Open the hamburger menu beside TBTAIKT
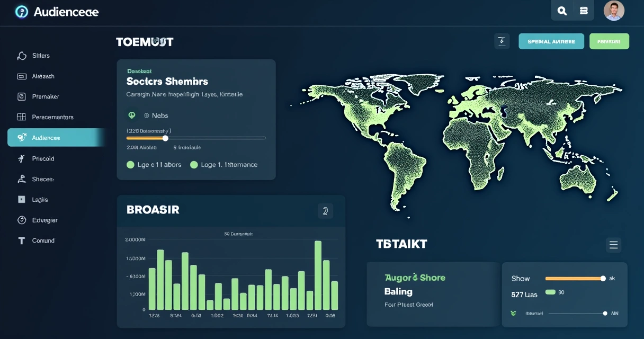This screenshot has height=339, width=644. 613,245
